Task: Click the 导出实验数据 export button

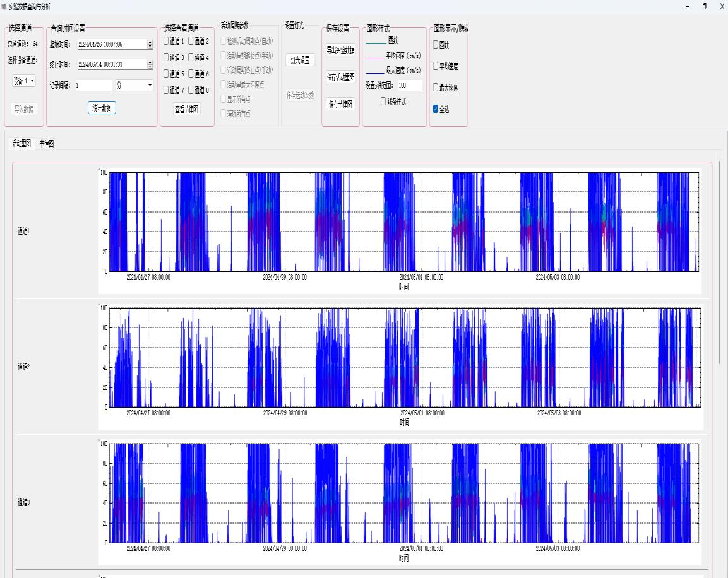Action: pos(340,50)
